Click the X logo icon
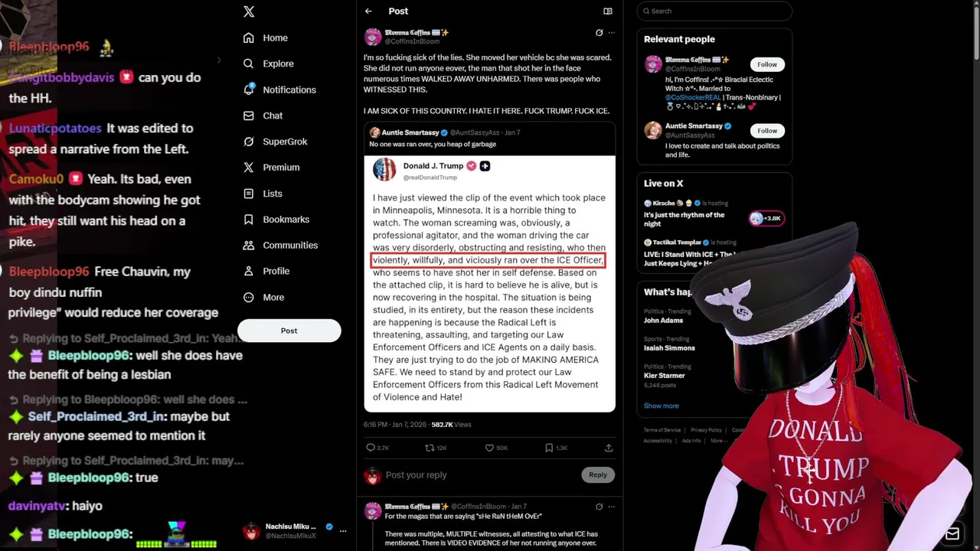The width and height of the screenshot is (980, 551). coord(249,11)
